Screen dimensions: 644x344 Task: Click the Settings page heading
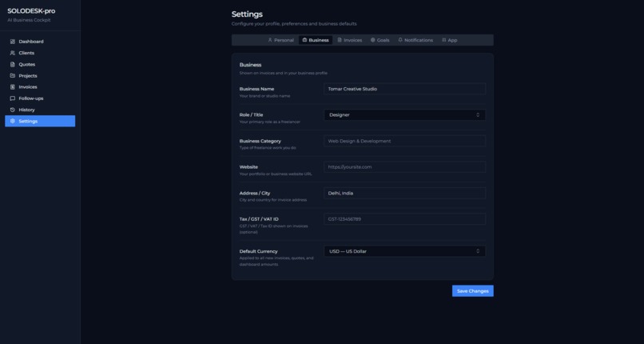(247, 14)
